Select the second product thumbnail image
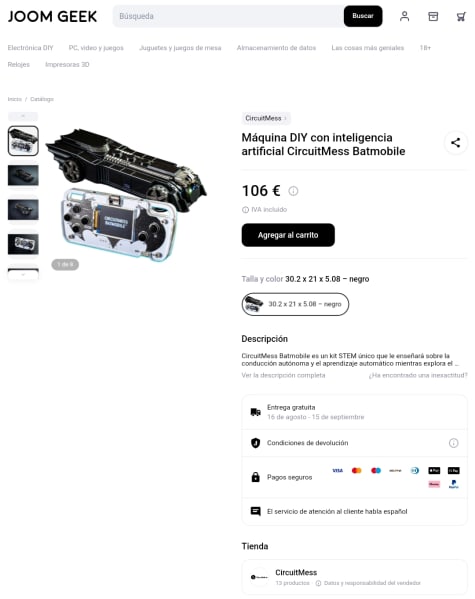 tap(23, 175)
